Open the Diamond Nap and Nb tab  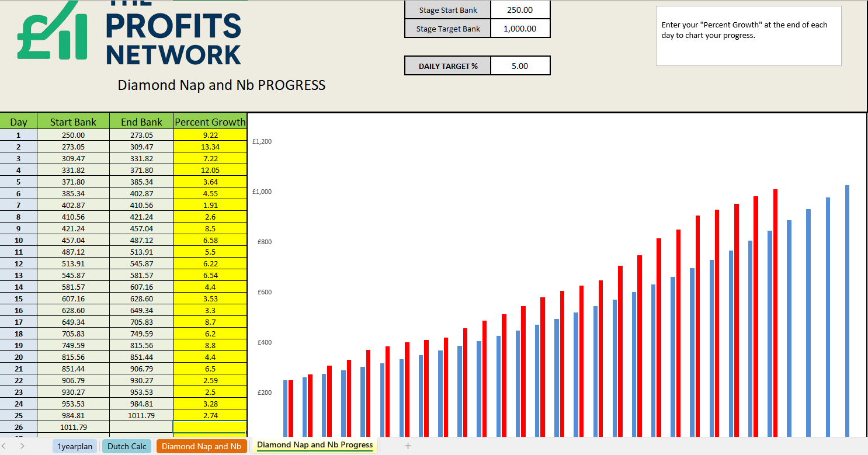[x=201, y=446]
